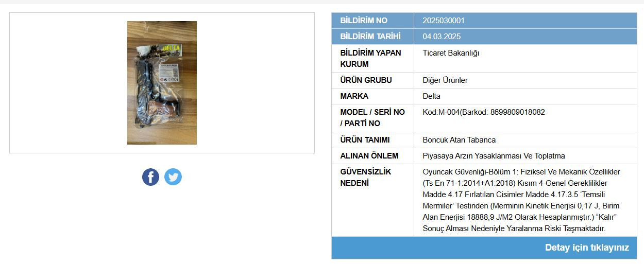Open the Delta toy gun product photo
The image size is (644, 264).
pos(162,83)
